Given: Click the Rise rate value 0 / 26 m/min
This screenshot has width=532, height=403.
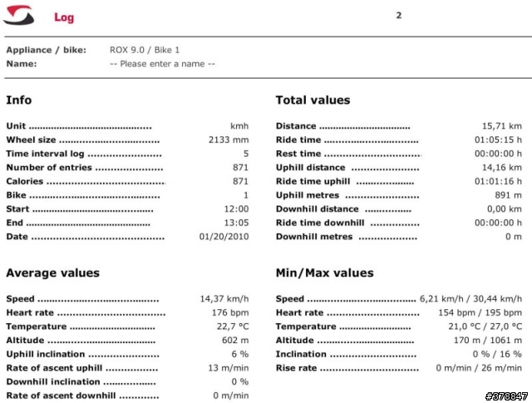Looking at the screenshot, I should 479,368.
